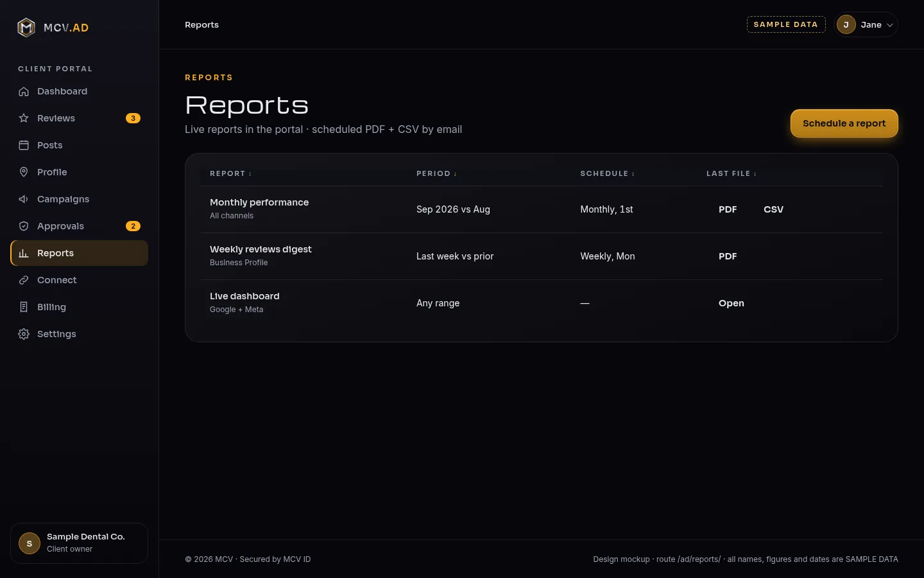This screenshot has height=578, width=924.
Task: Click the Dashboard home icon
Action: click(x=24, y=91)
